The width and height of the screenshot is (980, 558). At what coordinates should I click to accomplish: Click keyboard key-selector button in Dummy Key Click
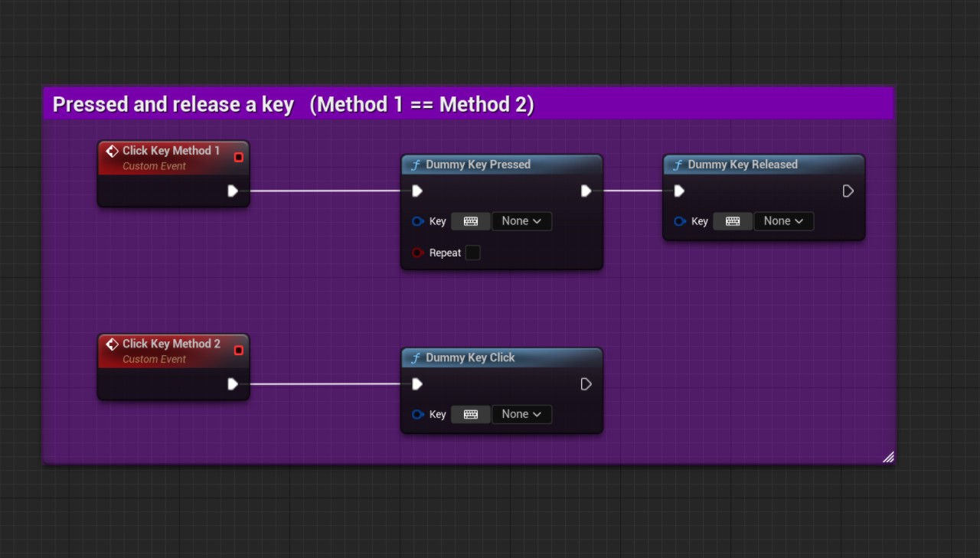pyautogui.click(x=471, y=414)
